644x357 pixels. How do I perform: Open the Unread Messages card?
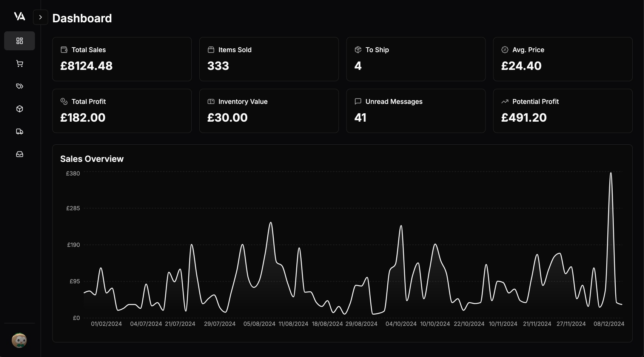click(416, 111)
